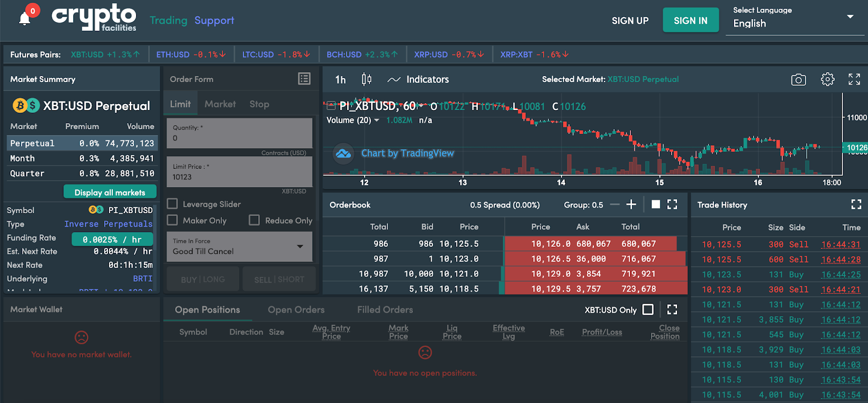Open the BRTI underlying link
868x403 pixels.
143,279
